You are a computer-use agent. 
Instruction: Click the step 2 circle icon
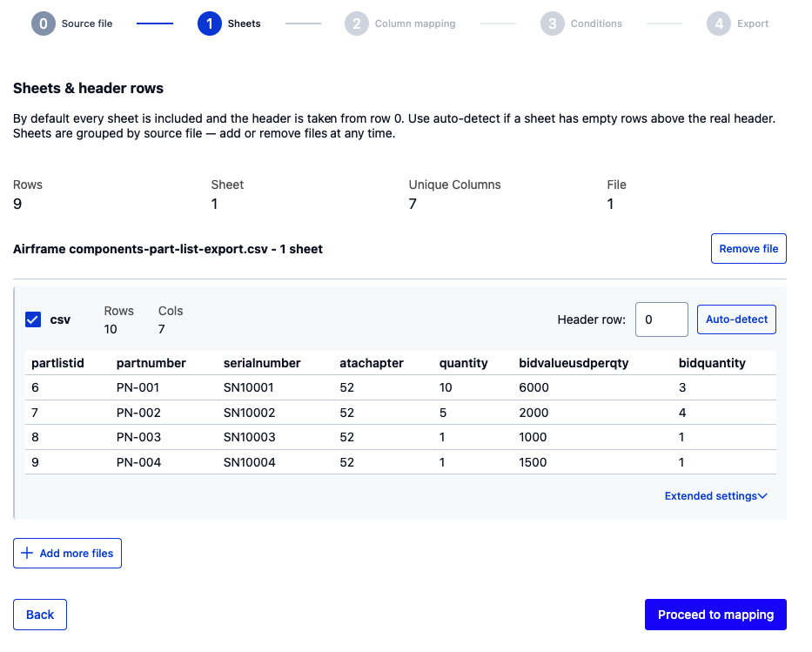coord(357,24)
